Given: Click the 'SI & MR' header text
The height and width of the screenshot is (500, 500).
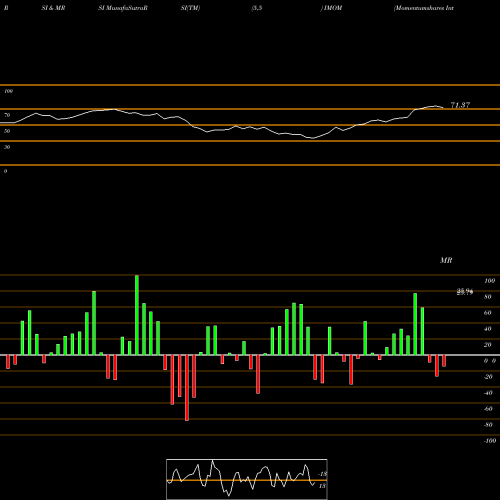Looking at the screenshot, I should click(53, 8).
